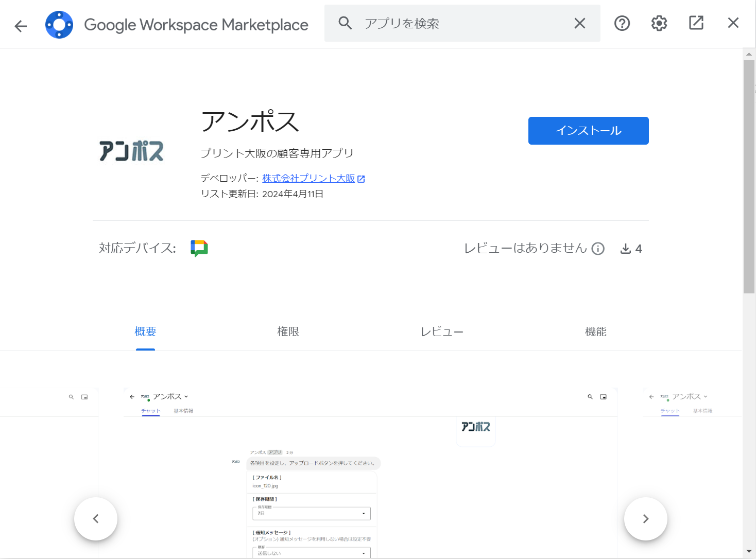Click the 対応デバイス: label
The image size is (756, 559).
click(x=138, y=248)
